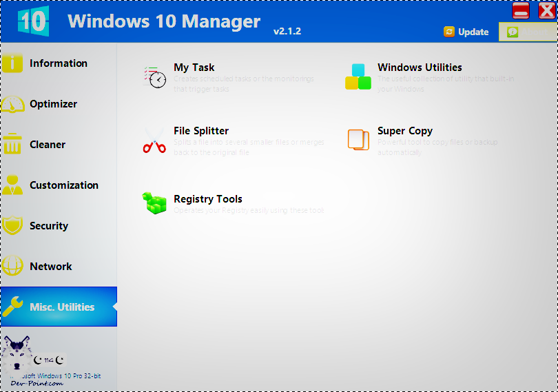Launch Windows Utilities colored blocks icon
Viewport: 558px width, 392px height.
[358, 76]
